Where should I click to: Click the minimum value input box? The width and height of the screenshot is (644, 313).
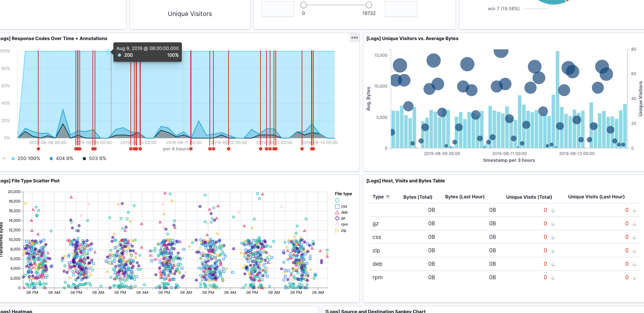tap(278, 9)
